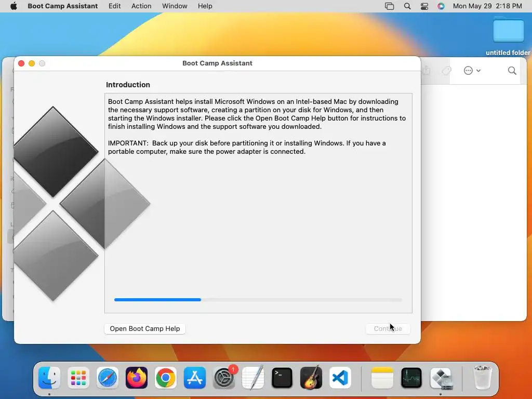
Task: Launch Visual Studio Code from the Dock
Action: pyautogui.click(x=340, y=378)
